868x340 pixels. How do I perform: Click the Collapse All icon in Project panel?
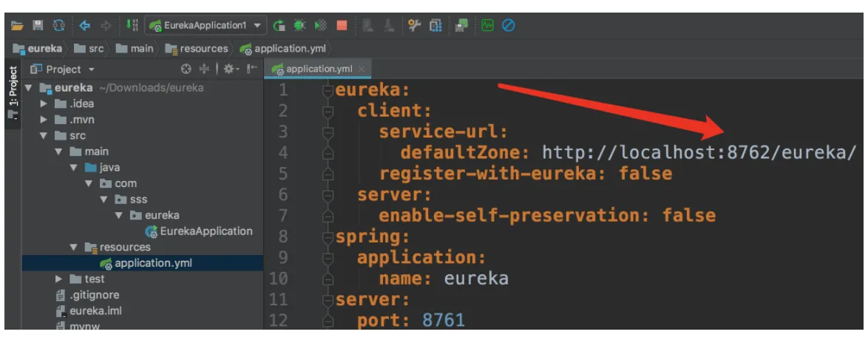pyautogui.click(x=205, y=69)
